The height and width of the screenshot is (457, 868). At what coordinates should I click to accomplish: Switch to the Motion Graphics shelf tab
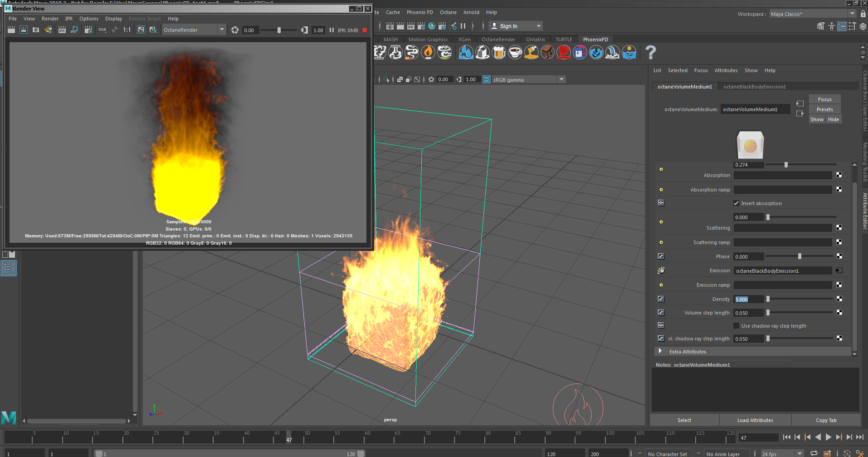coord(428,39)
